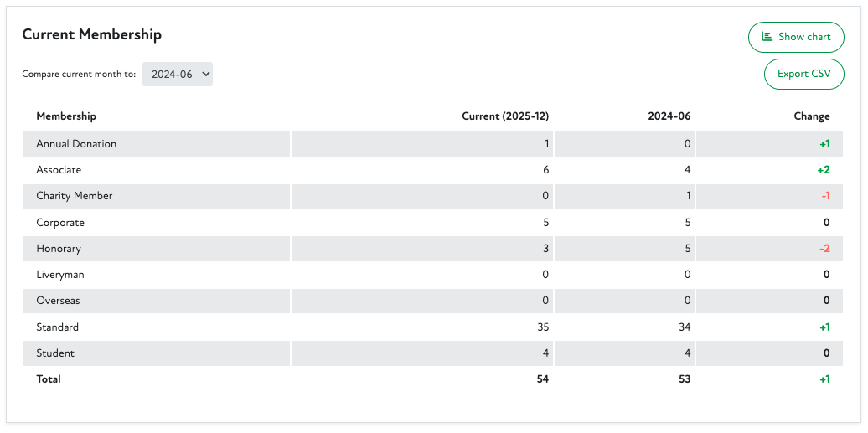Viewport: 868px width, 433px height.
Task: Select the Honorary membership row
Action: click(59, 249)
